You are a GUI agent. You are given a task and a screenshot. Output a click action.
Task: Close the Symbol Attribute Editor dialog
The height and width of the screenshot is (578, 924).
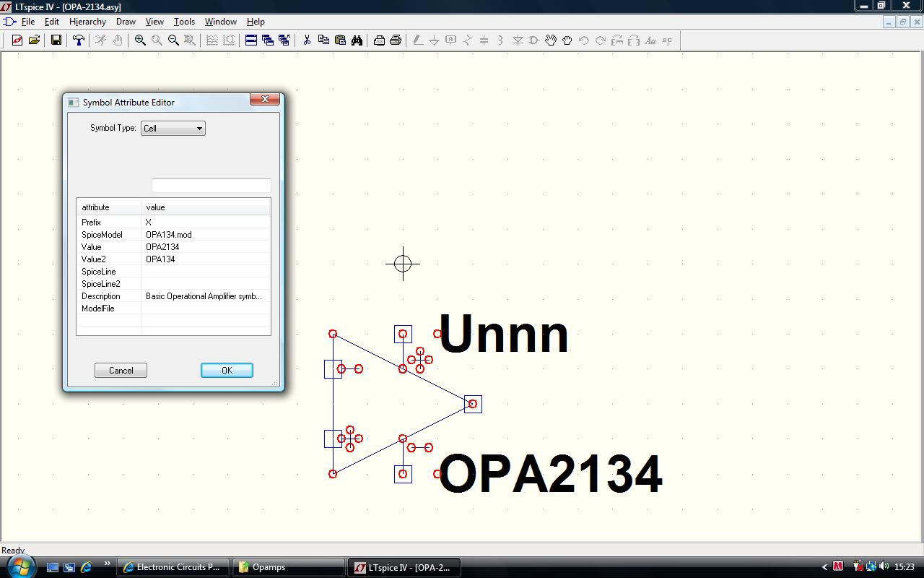(x=265, y=99)
